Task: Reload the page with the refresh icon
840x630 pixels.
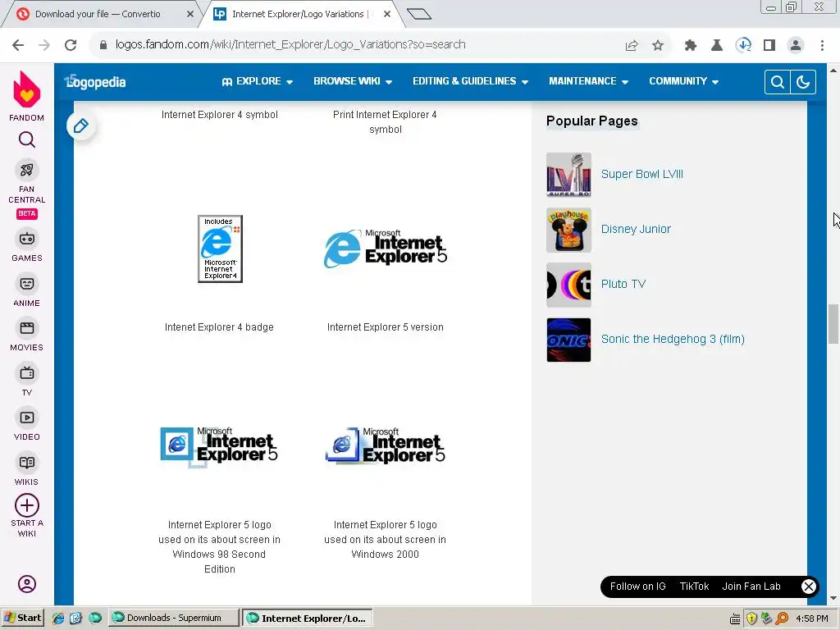Action: (x=71, y=45)
